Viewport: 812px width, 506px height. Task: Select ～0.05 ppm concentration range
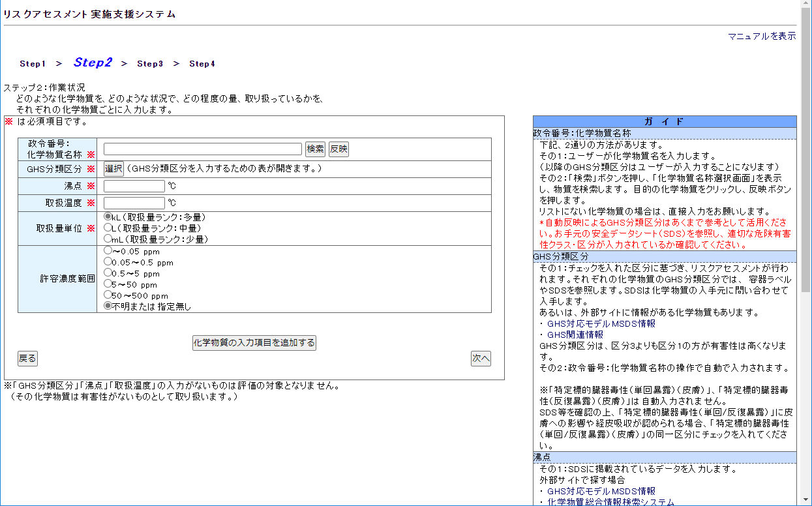coord(108,250)
